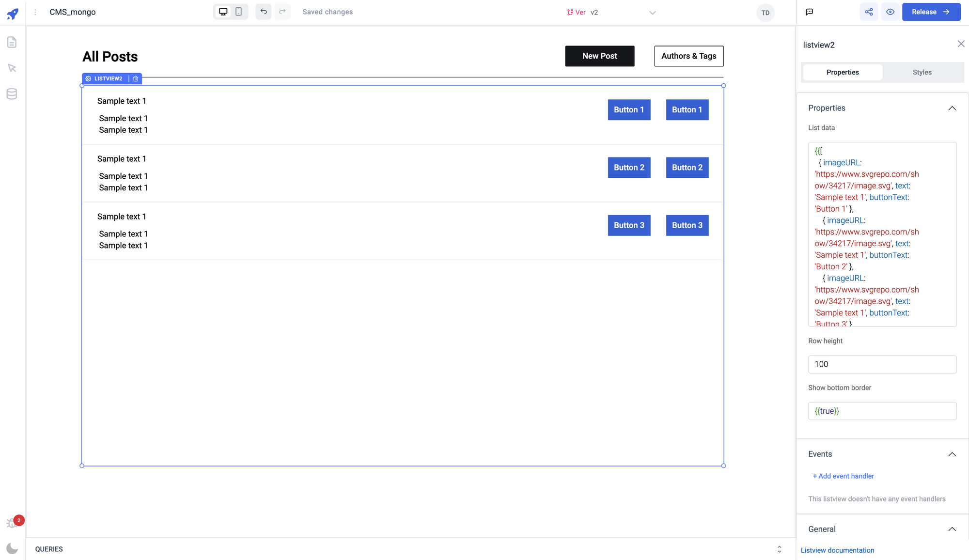Switch to the Styles tab
The height and width of the screenshot is (560, 969).
[x=922, y=72]
